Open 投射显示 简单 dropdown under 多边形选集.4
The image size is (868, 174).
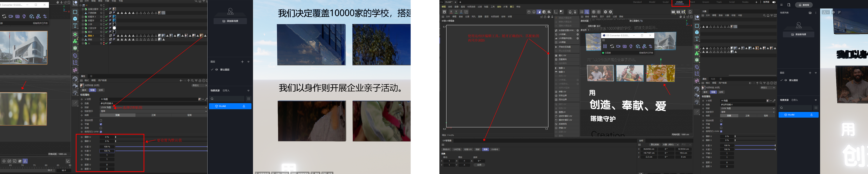point(748,112)
